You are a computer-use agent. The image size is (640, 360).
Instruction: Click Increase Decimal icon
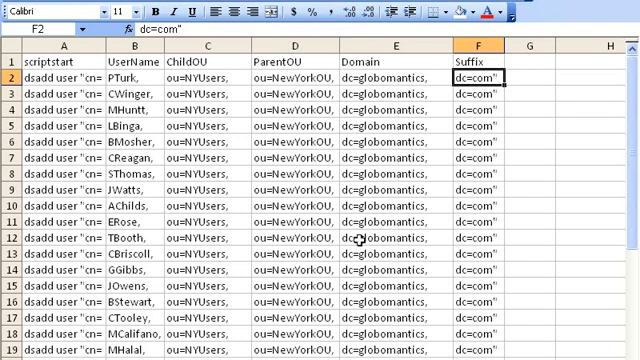(349, 12)
